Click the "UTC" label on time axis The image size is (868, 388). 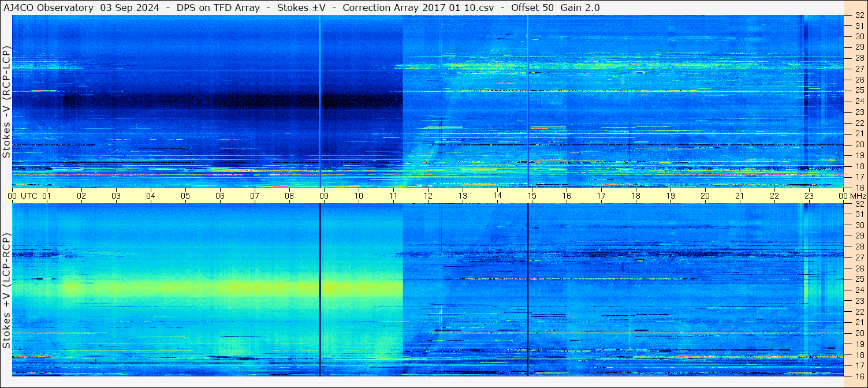(x=29, y=196)
